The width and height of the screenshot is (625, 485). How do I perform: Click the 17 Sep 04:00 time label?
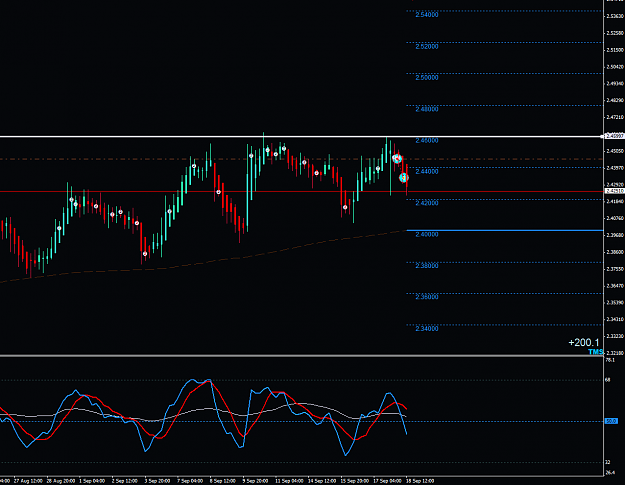coord(387,481)
